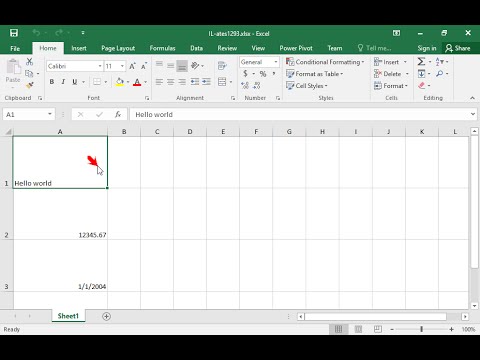The width and height of the screenshot is (480, 360).
Task: Expand the Name Box dropdown arrow
Action: tap(50, 114)
